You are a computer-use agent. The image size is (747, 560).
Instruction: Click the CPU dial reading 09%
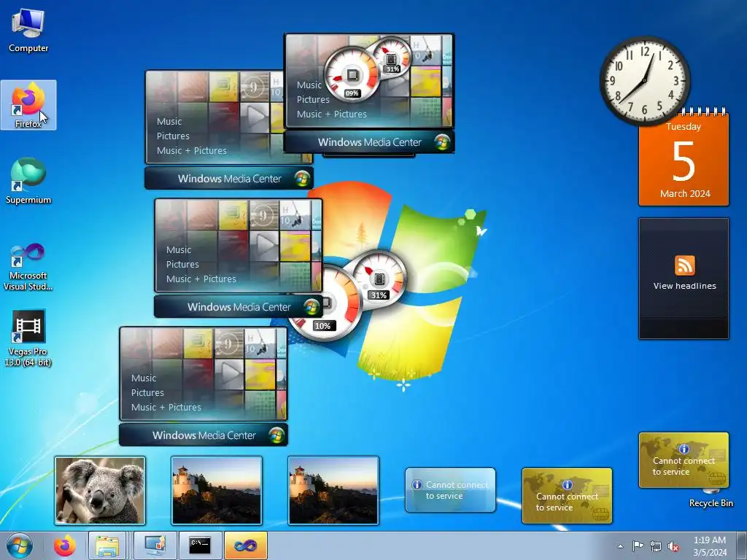[352, 76]
